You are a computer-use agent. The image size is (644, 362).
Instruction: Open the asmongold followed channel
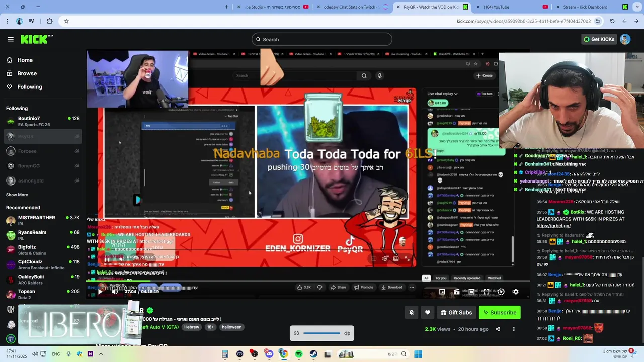[43, 180]
